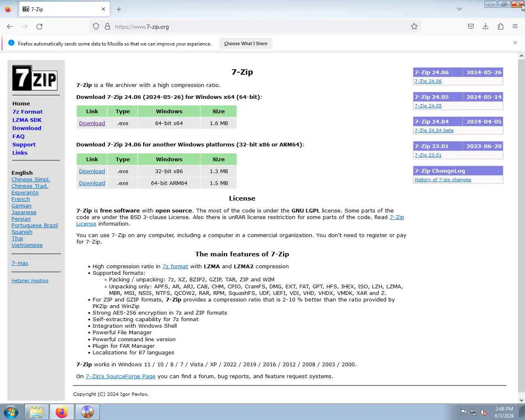Go back with the browser back arrow
This screenshot has height=420, width=525.
[x=10, y=27]
